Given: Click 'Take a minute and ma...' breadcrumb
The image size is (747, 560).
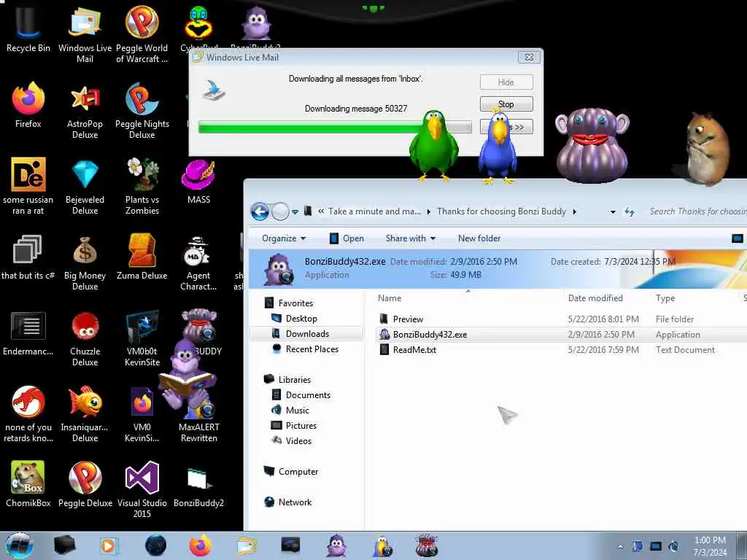Looking at the screenshot, I should pyautogui.click(x=374, y=211).
